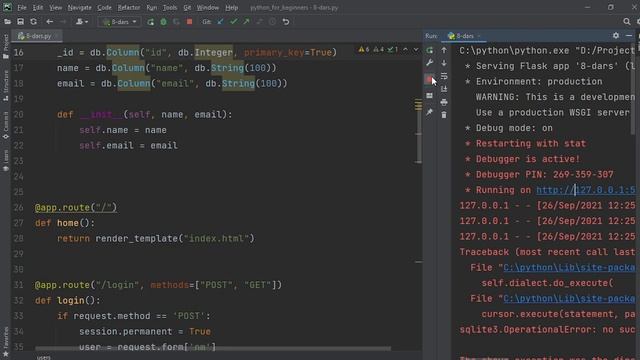Open site-packages link above 'cursor.execute'
This screenshot has height=360, width=640.
(x=569, y=298)
